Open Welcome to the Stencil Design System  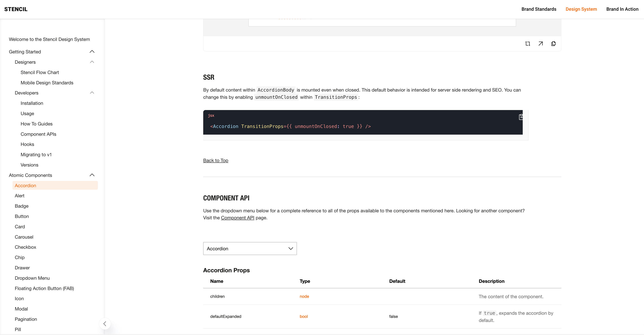pos(49,39)
